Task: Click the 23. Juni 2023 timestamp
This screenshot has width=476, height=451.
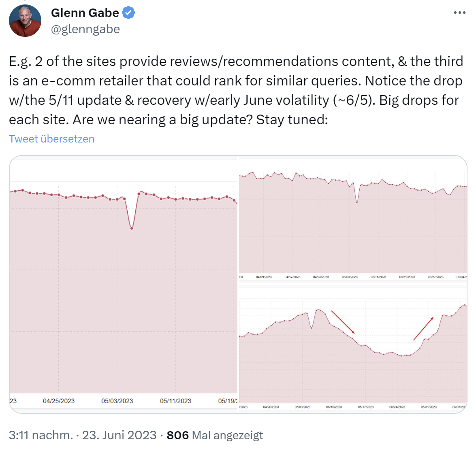Action: (x=120, y=435)
